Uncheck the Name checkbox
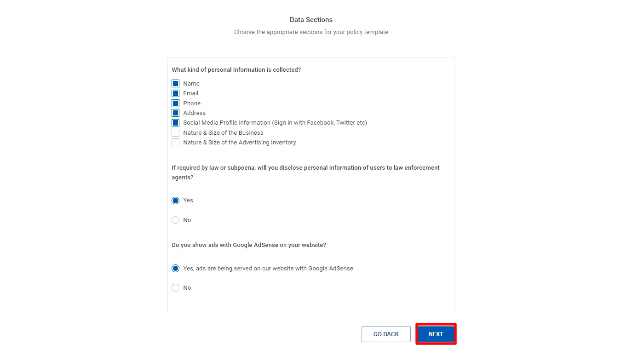Screen dimensions: 644x361 click(x=175, y=83)
